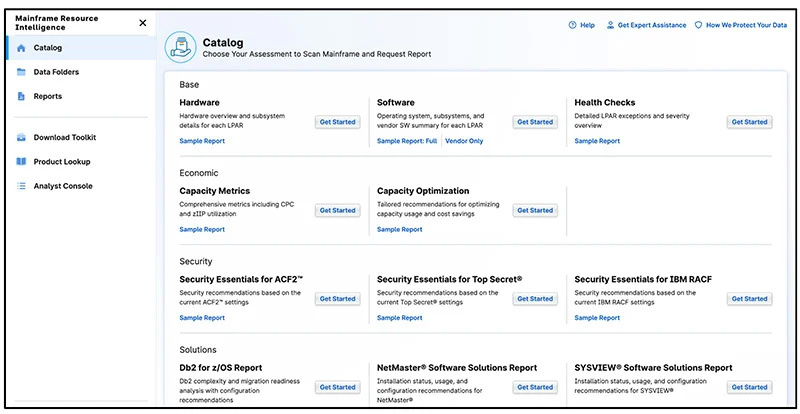Click the Get Expert Assistance person icon
The image size is (800, 414).
pyautogui.click(x=610, y=25)
